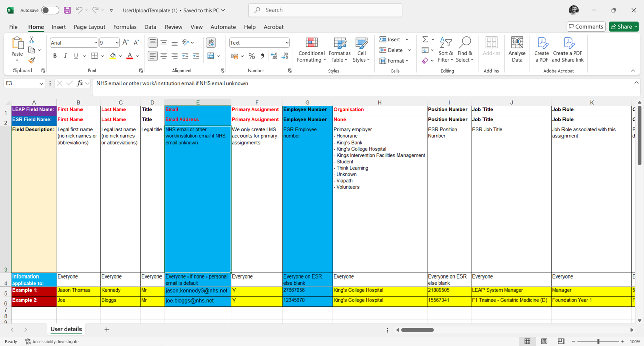Click Insert Function fx icon
Screen dimensions: 644x346
(x=80, y=83)
